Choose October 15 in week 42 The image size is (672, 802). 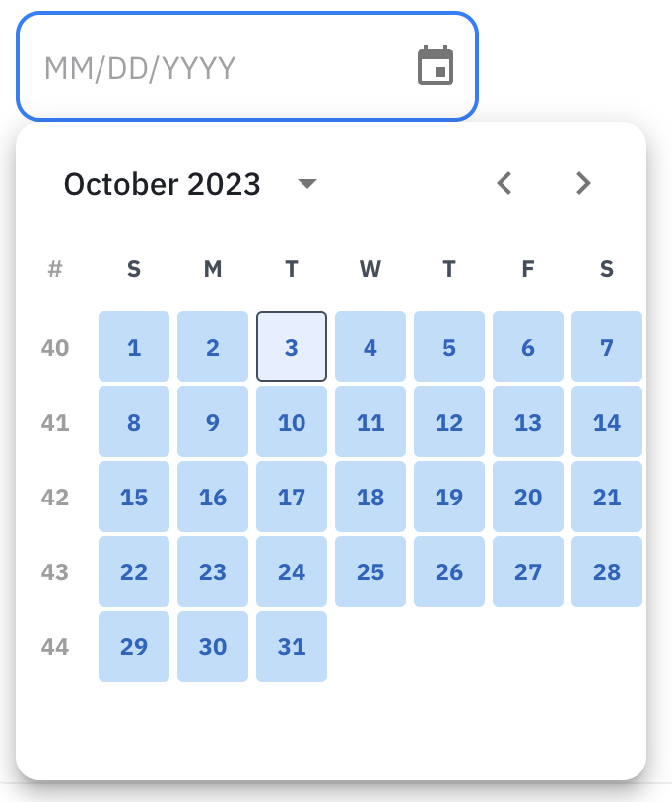point(134,497)
